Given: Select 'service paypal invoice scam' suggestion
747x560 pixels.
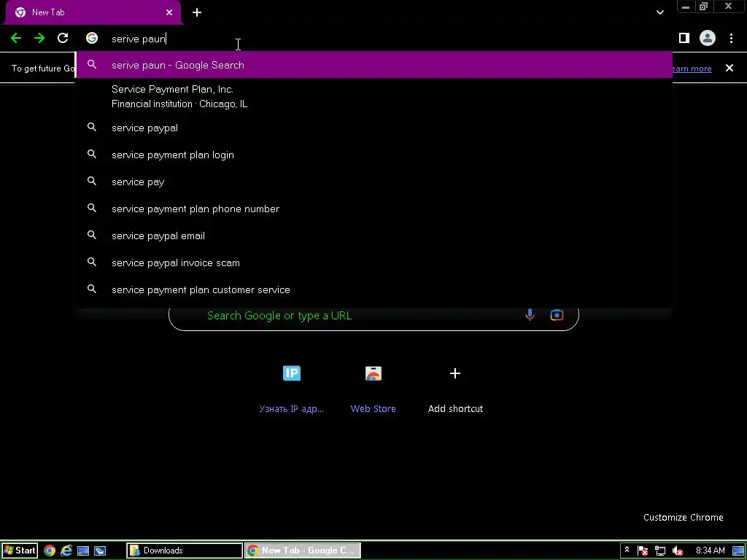Looking at the screenshot, I should (x=374, y=262).
